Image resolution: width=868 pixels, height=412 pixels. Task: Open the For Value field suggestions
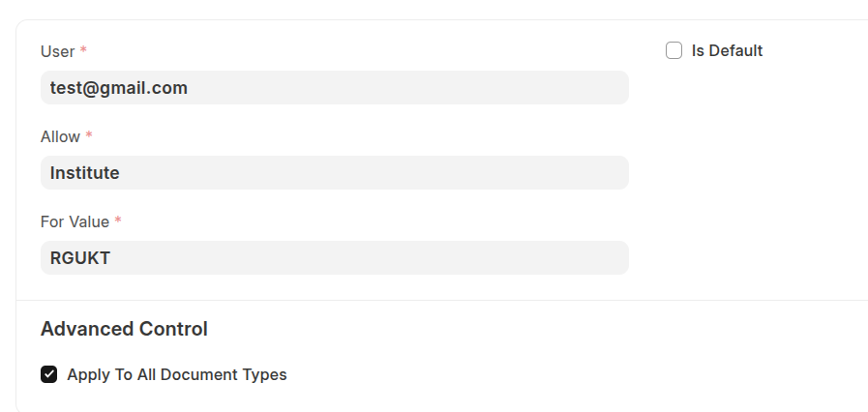click(334, 258)
